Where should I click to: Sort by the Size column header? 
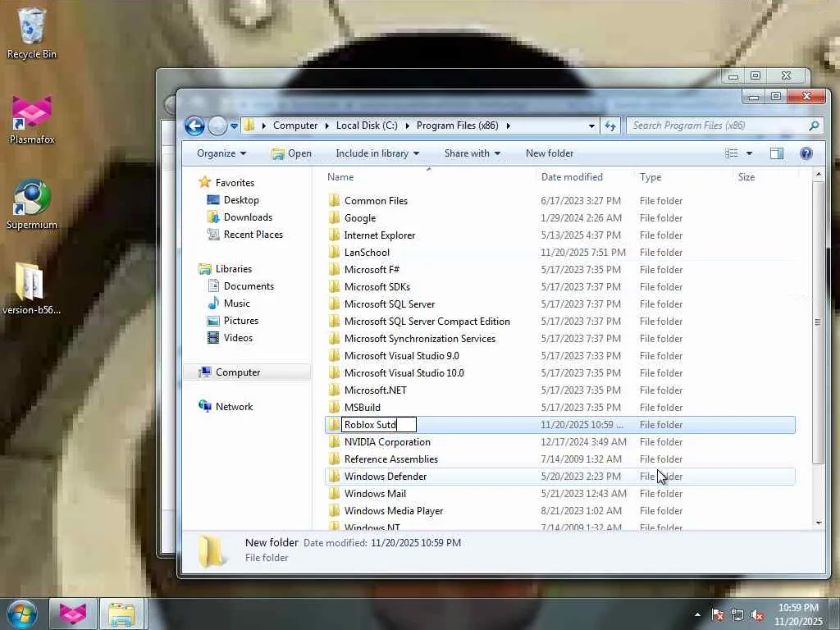(x=746, y=177)
